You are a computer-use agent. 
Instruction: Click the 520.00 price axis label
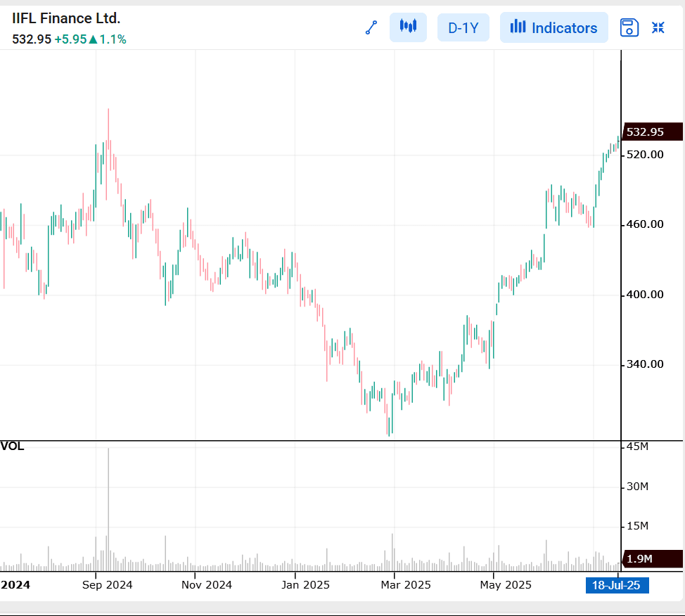[x=645, y=155]
